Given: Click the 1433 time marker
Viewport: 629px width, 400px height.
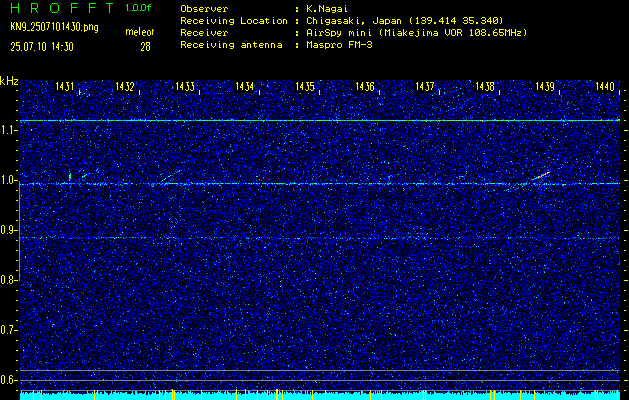Looking at the screenshot, I should click(185, 86).
